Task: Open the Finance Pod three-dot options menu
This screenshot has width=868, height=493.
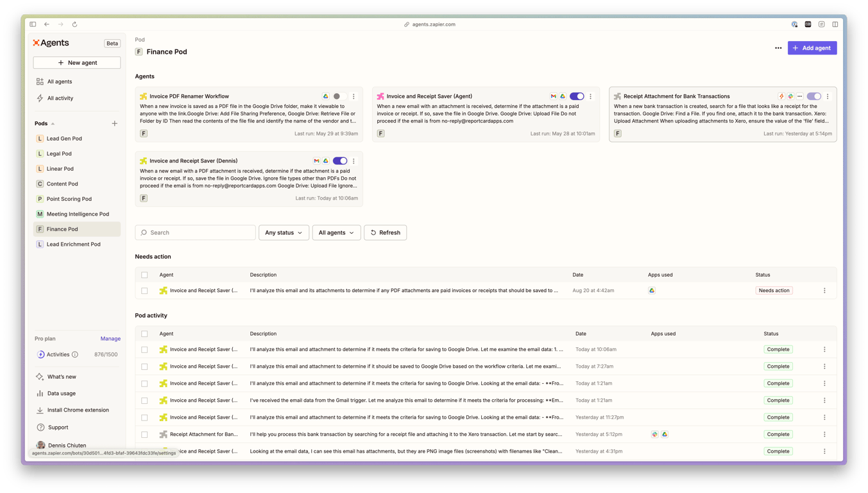Action: [778, 48]
